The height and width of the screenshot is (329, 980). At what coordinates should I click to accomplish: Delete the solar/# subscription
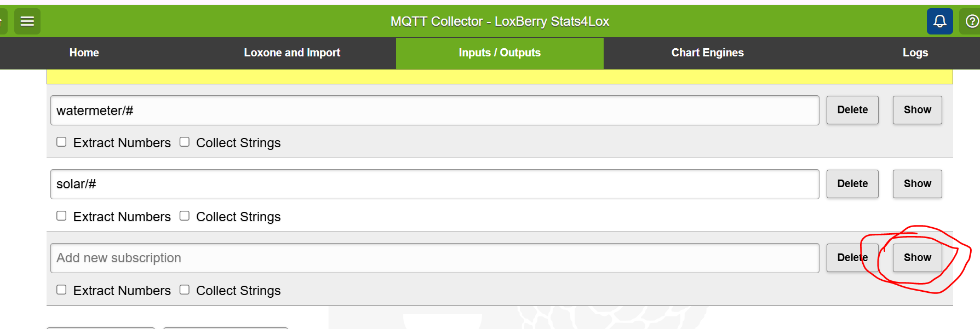point(852,184)
